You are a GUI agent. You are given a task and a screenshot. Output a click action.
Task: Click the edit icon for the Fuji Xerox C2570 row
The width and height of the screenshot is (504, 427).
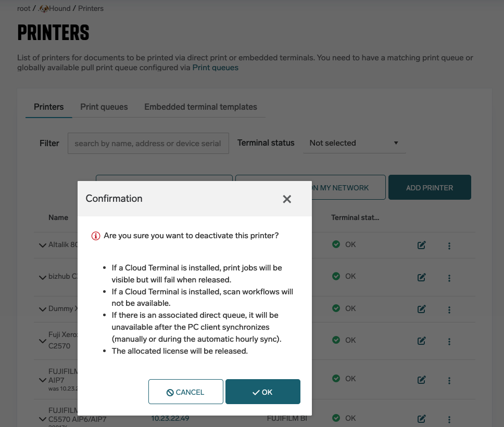tap(422, 341)
